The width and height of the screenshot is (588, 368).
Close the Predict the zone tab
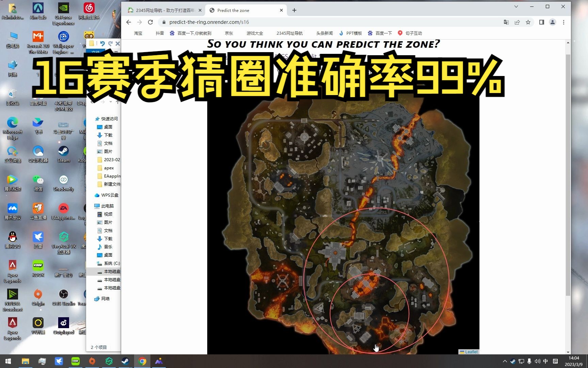(x=281, y=10)
